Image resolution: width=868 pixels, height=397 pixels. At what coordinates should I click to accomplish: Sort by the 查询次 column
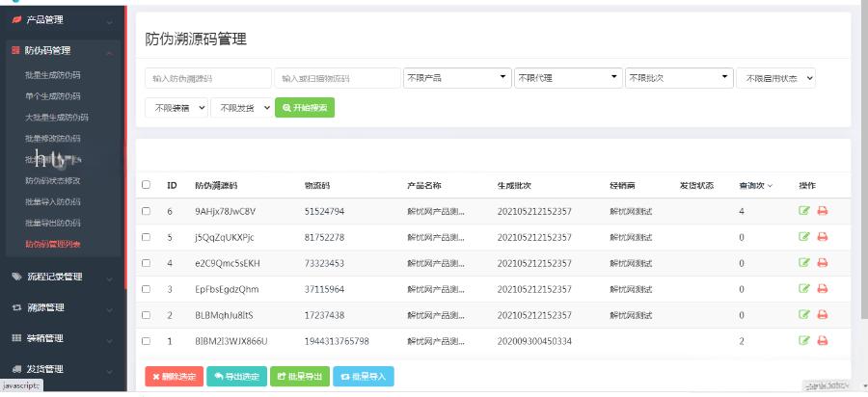(x=755, y=186)
